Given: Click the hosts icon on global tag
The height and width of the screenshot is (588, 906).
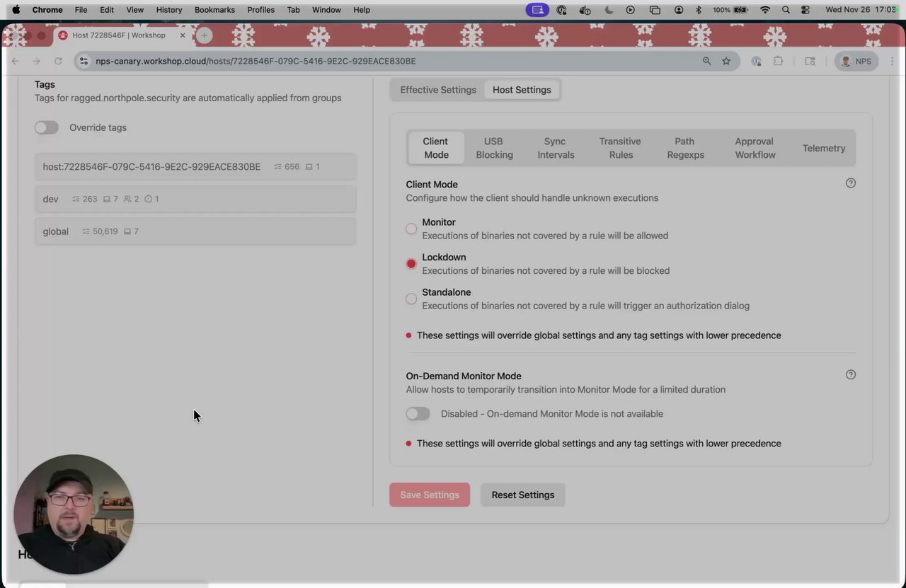Looking at the screenshot, I should [x=127, y=231].
